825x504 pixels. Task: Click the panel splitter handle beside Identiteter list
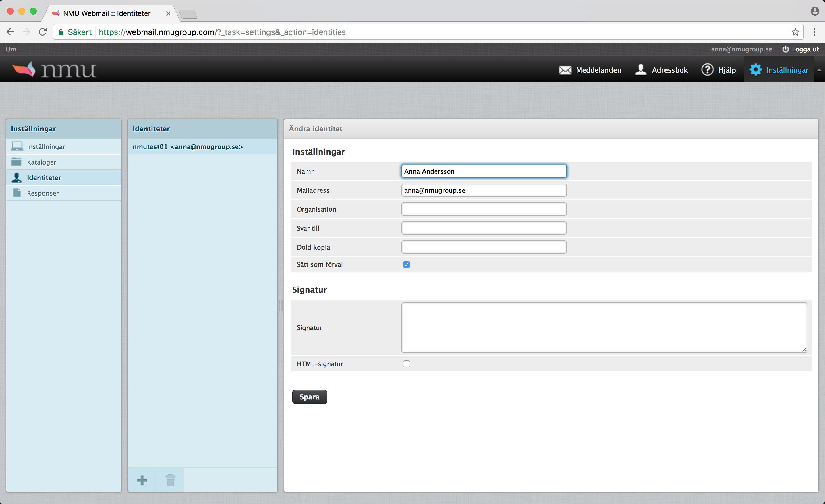[x=281, y=305]
